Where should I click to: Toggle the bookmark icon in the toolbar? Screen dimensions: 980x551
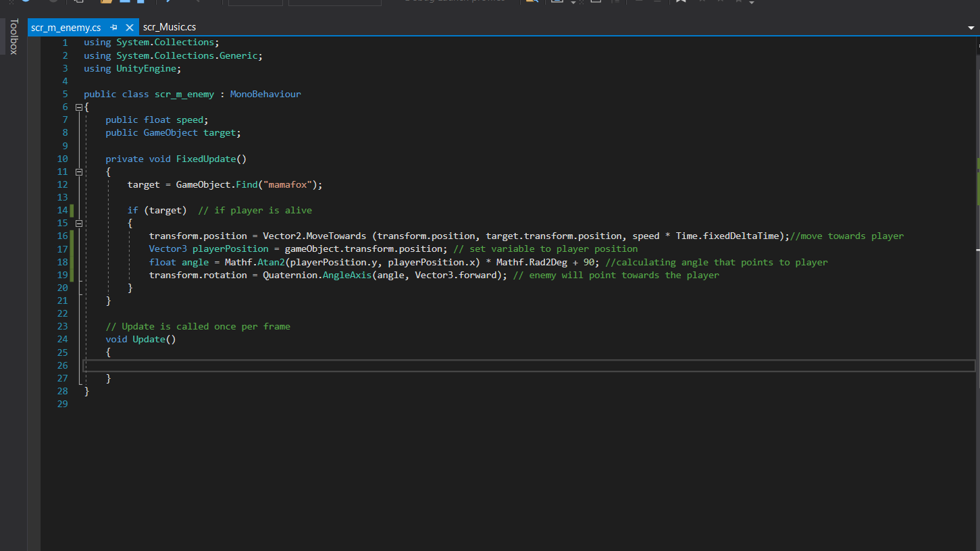pos(681,1)
